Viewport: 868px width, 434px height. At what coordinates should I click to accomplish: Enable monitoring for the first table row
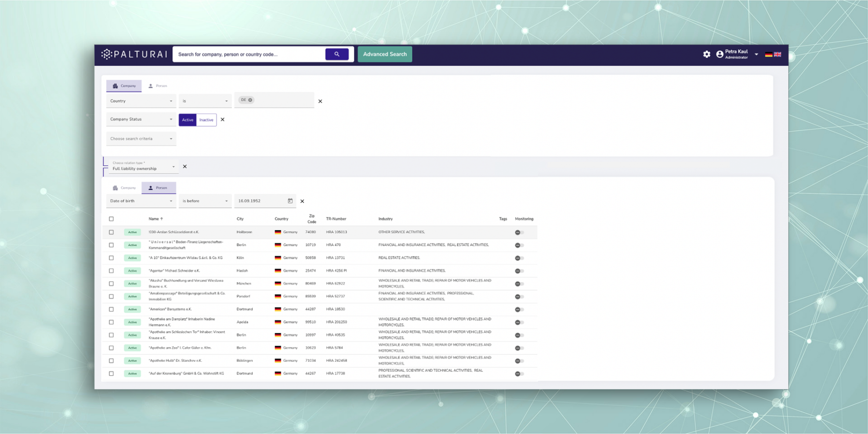(x=519, y=232)
